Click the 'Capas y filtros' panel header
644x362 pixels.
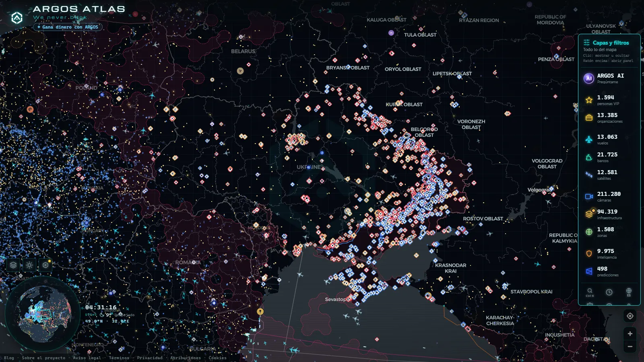click(x=610, y=43)
